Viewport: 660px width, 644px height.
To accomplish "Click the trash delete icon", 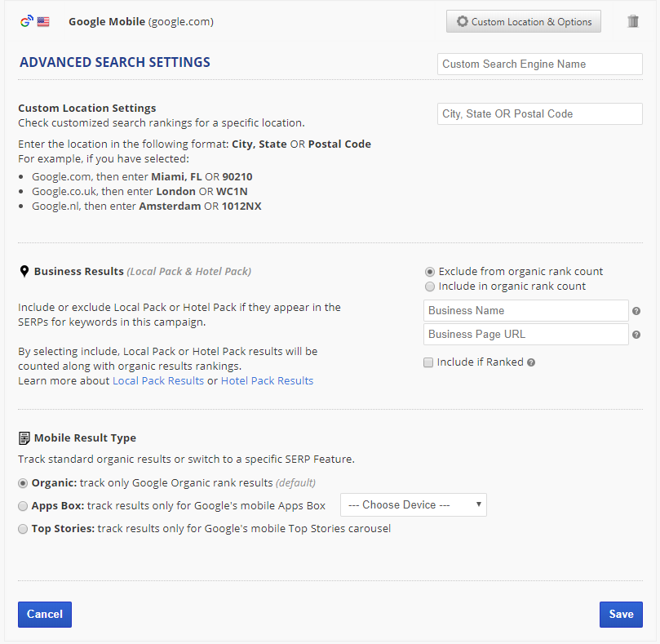I will point(633,21).
